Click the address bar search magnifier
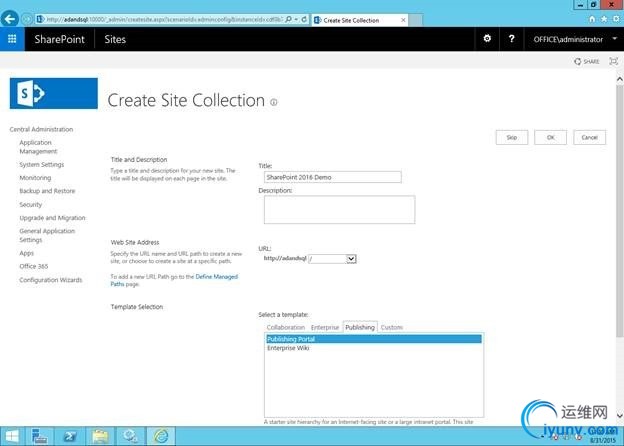Screen dimensions: 624x446 point(289,19)
